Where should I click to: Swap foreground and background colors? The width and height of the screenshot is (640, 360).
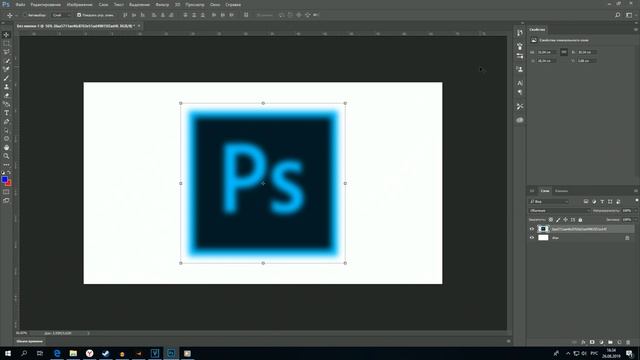(x=9, y=173)
